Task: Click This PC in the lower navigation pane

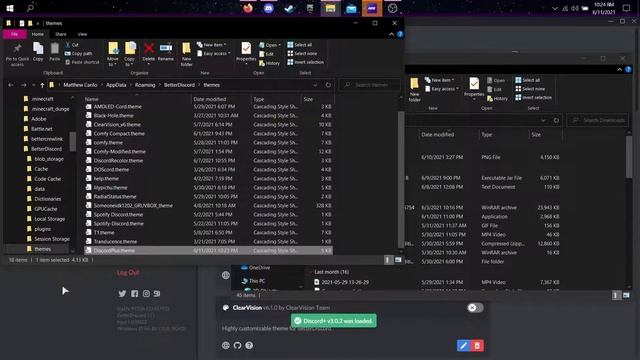Action: click(253, 281)
